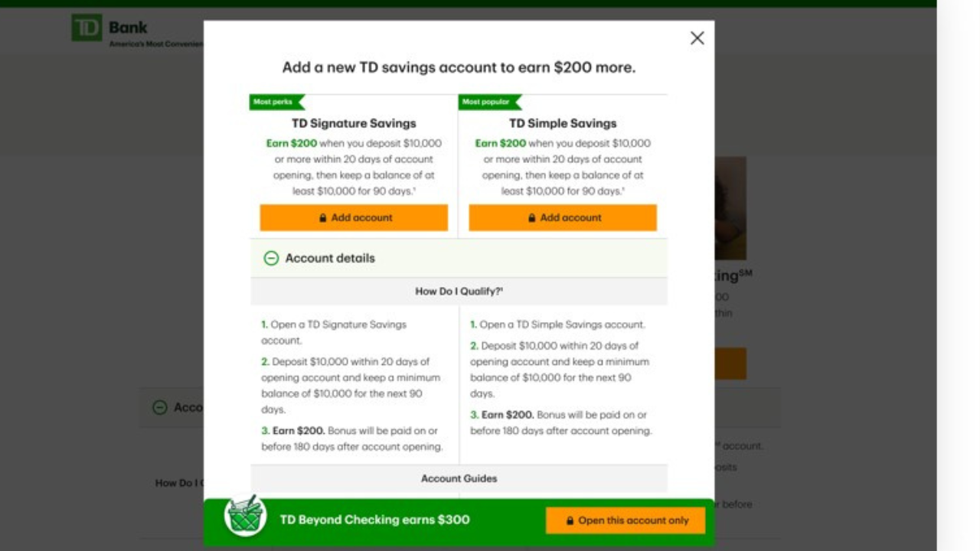Select the How Do I Qualify heading
The image size is (980, 551).
click(x=459, y=292)
